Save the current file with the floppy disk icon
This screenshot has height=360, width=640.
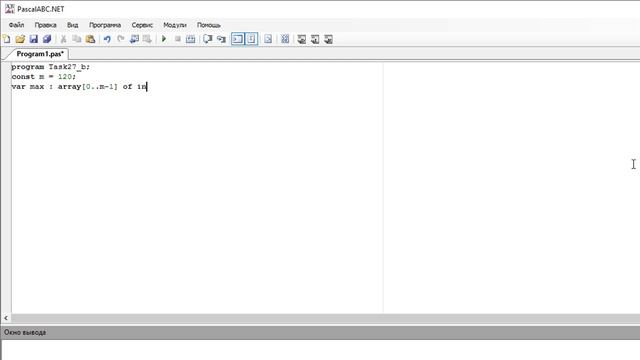click(x=33, y=39)
